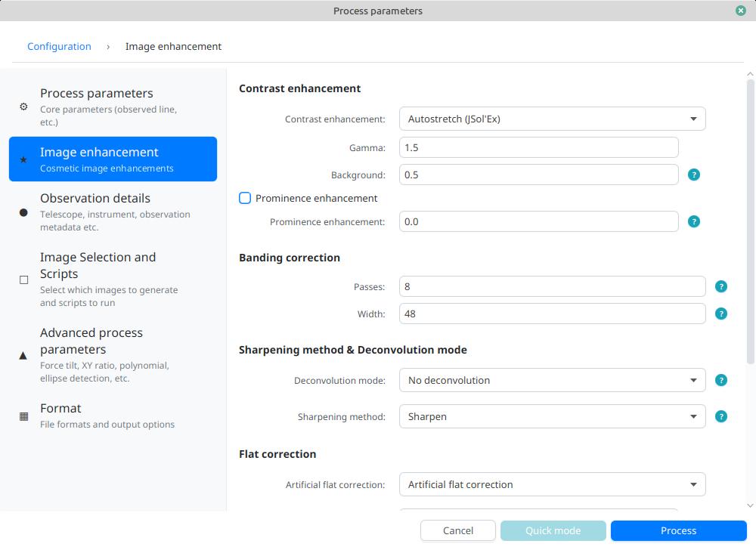
Task: Click help icon beside Prominence enhancement value
Action: 693,221
